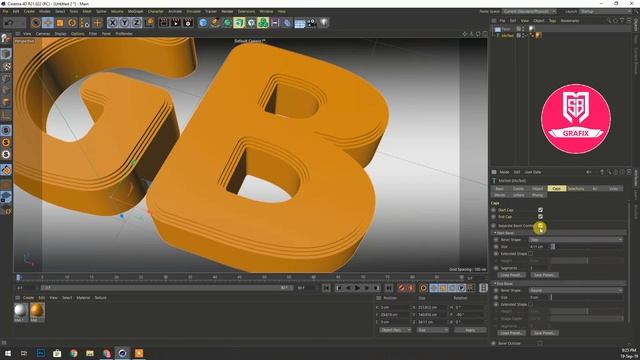Image resolution: width=640 pixels, height=360 pixels.
Task: Toggle X axis lock
Action: (113, 23)
